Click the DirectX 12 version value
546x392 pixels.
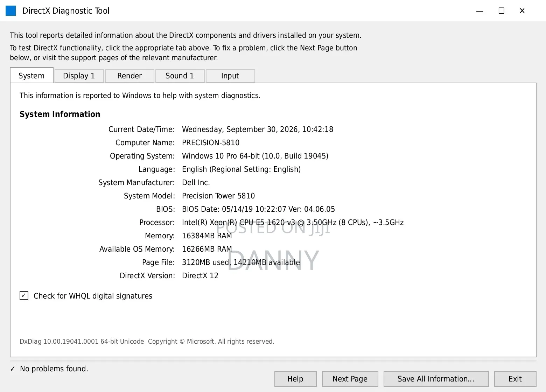pyautogui.click(x=200, y=276)
